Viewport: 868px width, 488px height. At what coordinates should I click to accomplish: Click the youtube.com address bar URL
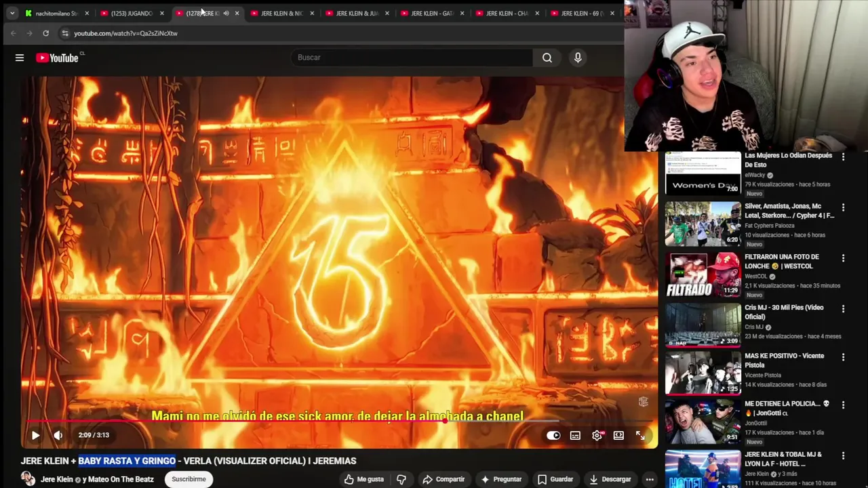click(x=125, y=33)
